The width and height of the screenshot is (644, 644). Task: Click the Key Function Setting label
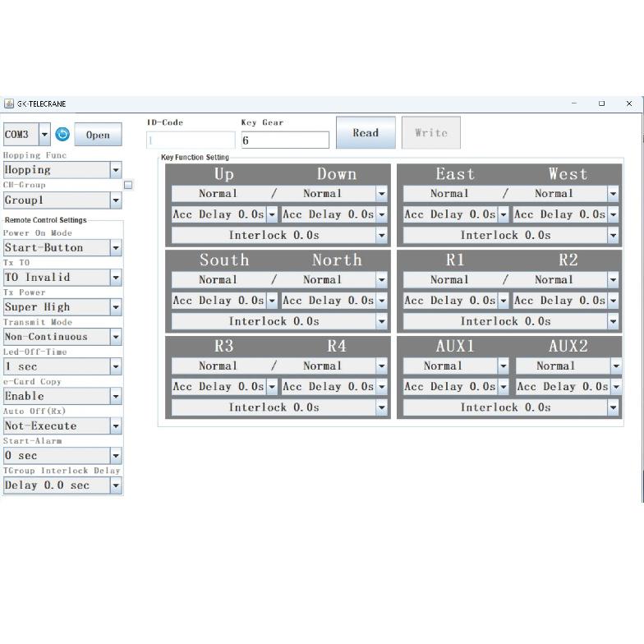[195, 158]
